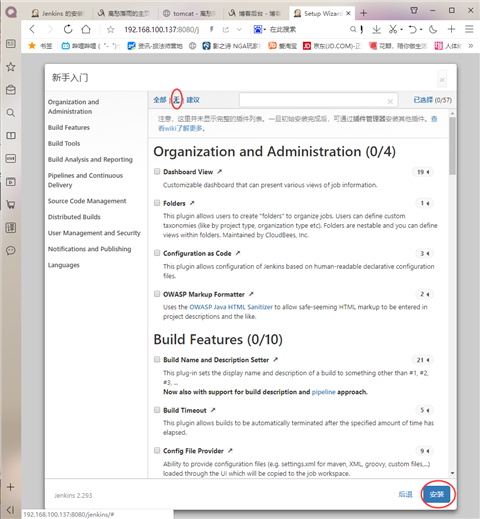Check the Configuration as Code checkbox
This screenshot has height=519, width=480.
[x=157, y=253]
